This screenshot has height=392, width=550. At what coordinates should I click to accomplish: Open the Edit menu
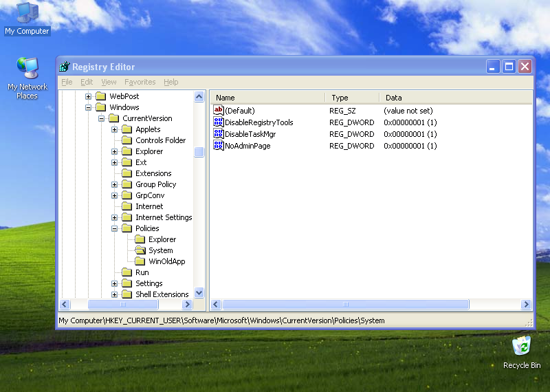point(87,82)
